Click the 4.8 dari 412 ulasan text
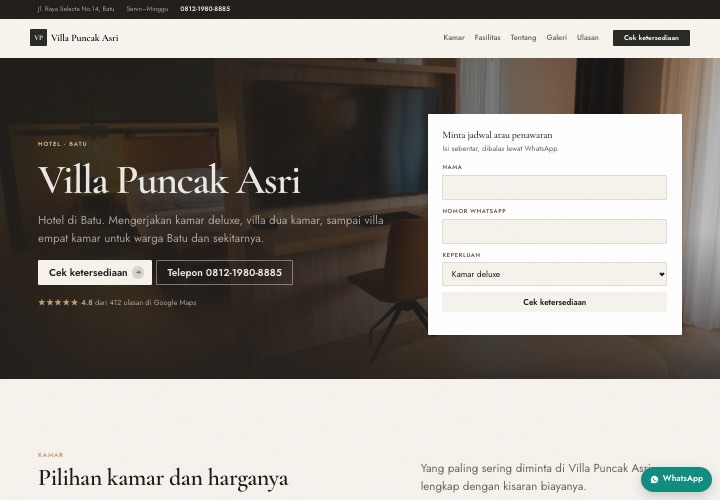Image resolution: width=720 pixels, height=500 pixels. tap(139, 303)
